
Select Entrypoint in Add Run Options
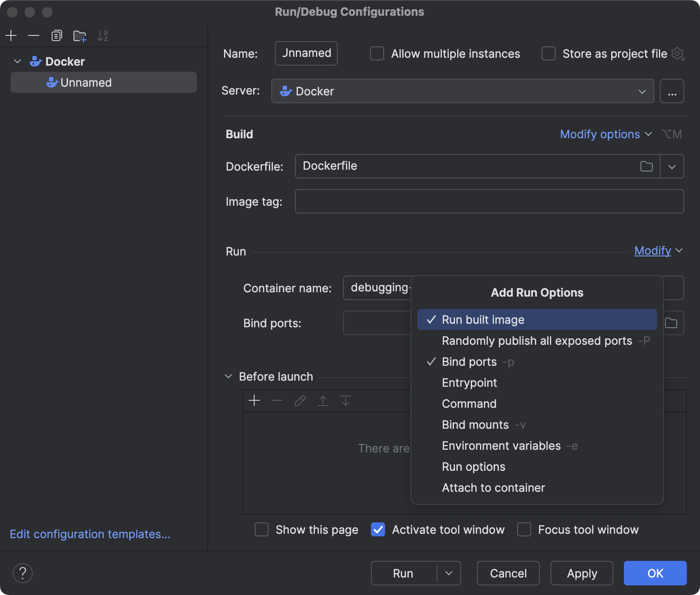tap(469, 382)
